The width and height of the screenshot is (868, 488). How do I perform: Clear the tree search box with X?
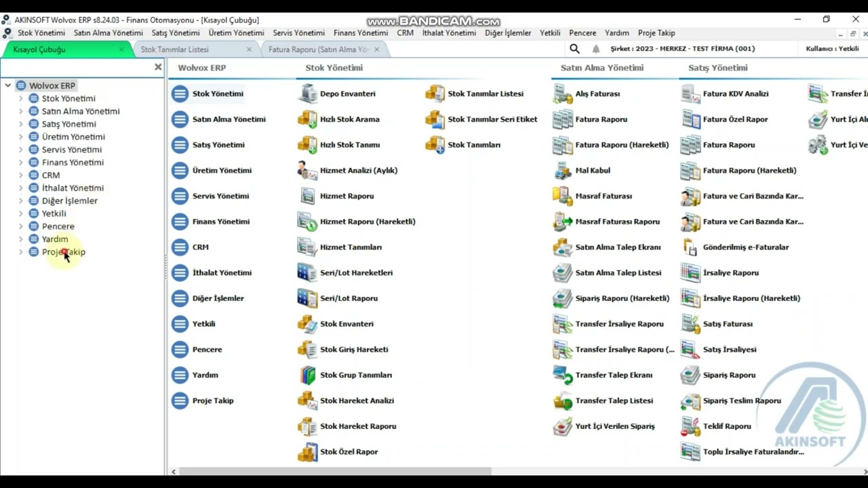pos(158,67)
